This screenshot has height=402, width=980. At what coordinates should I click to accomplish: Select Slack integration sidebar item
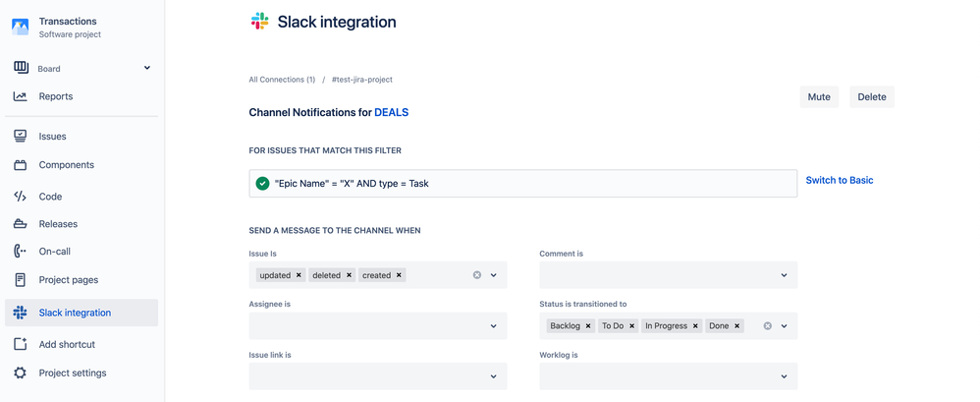[x=82, y=313]
